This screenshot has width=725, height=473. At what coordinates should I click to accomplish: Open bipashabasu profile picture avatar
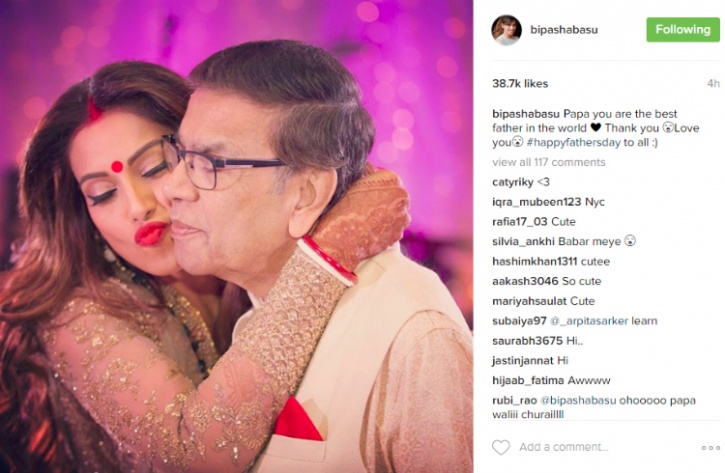(506, 30)
